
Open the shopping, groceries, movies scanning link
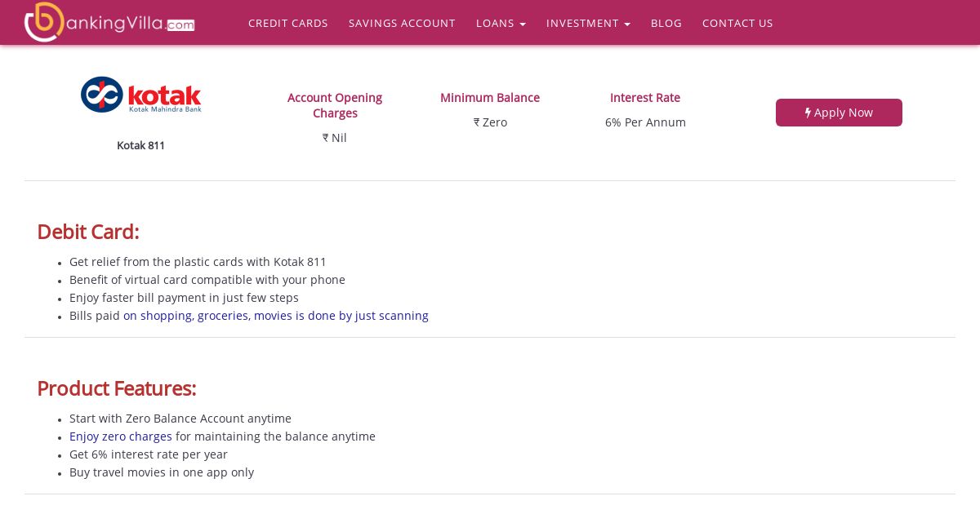pyautogui.click(x=276, y=316)
